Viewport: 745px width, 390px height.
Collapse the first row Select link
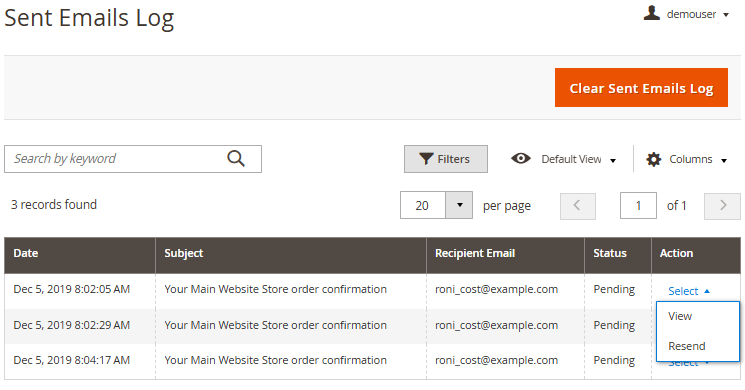point(688,291)
